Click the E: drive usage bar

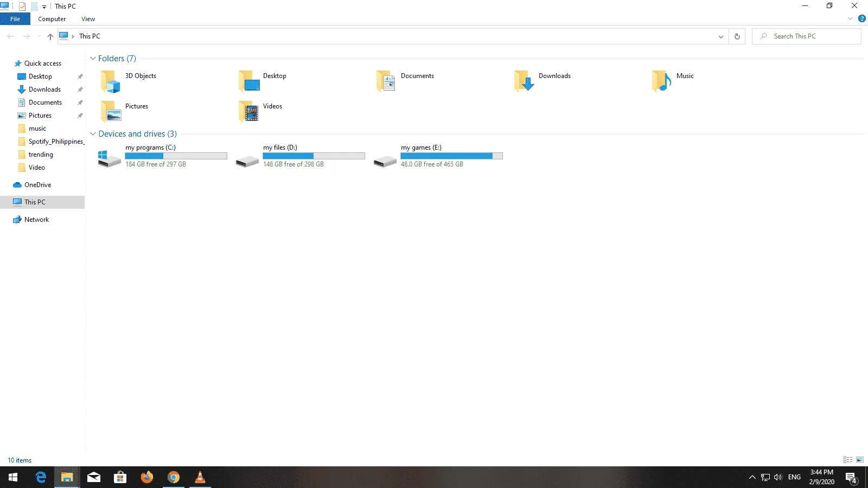452,156
